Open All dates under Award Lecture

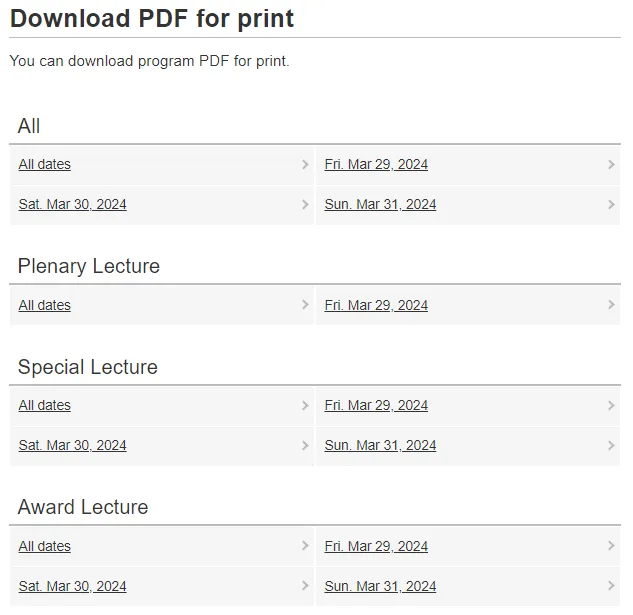[45, 547]
